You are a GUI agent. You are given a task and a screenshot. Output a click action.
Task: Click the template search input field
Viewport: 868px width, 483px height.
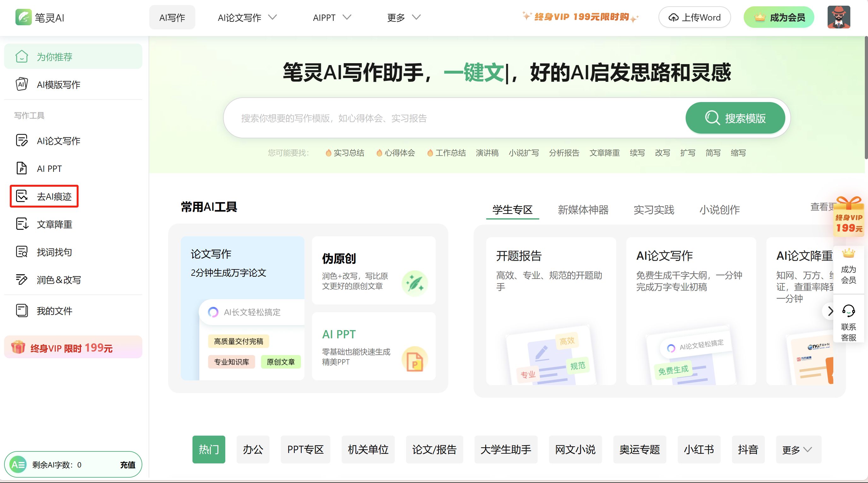tap(452, 118)
